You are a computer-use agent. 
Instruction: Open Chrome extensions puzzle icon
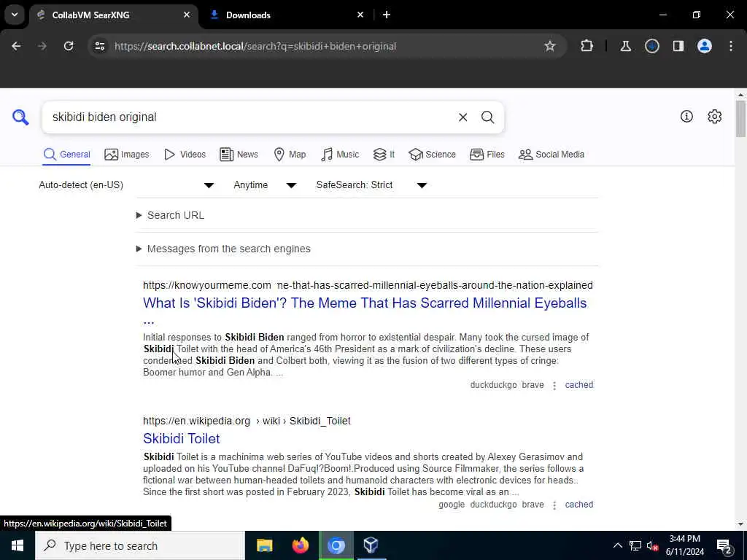[x=587, y=46]
